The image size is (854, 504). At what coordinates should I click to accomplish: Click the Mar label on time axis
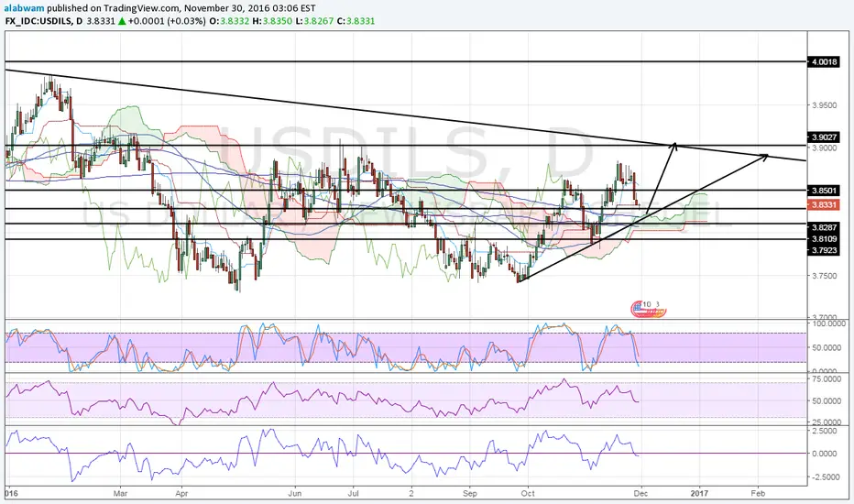coord(120,493)
